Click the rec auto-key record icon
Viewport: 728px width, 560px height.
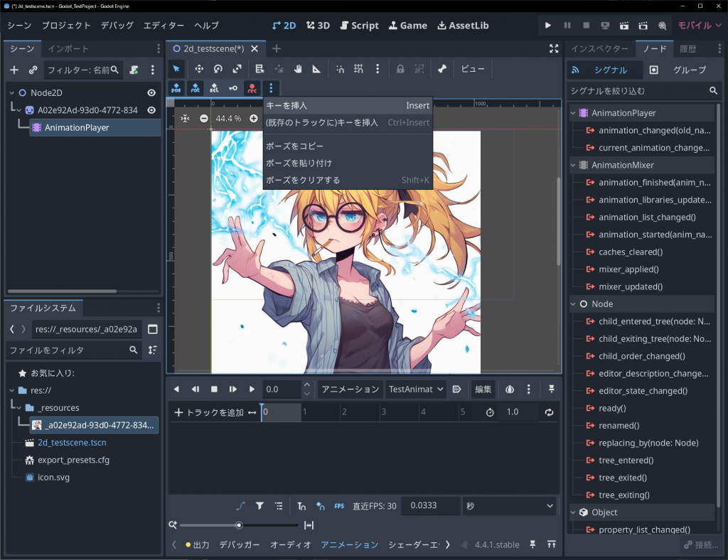[252, 88]
